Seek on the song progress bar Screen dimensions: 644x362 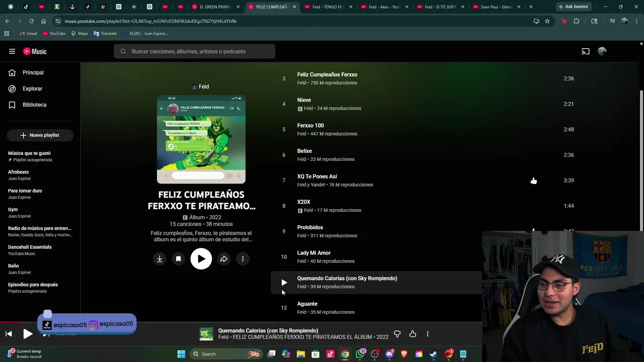coord(241,322)
